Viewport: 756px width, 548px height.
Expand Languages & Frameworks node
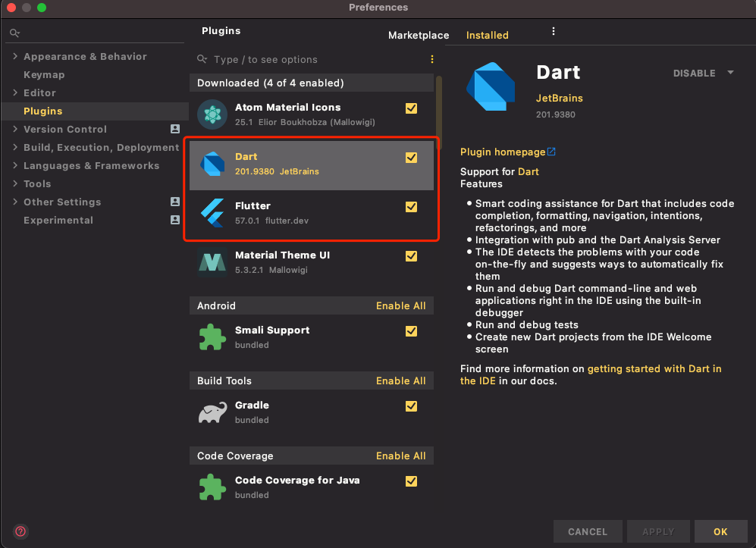15,165
